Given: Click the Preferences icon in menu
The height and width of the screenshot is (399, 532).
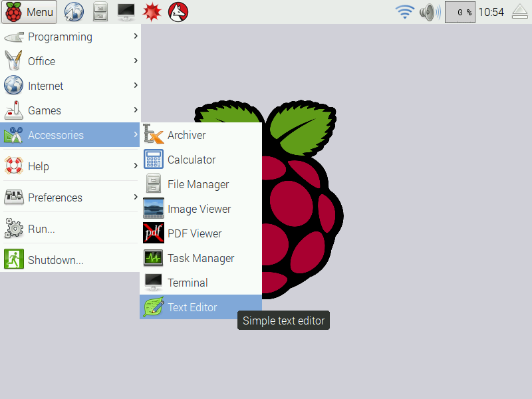Looking at the screenshot, I should (x=13, y=197).
